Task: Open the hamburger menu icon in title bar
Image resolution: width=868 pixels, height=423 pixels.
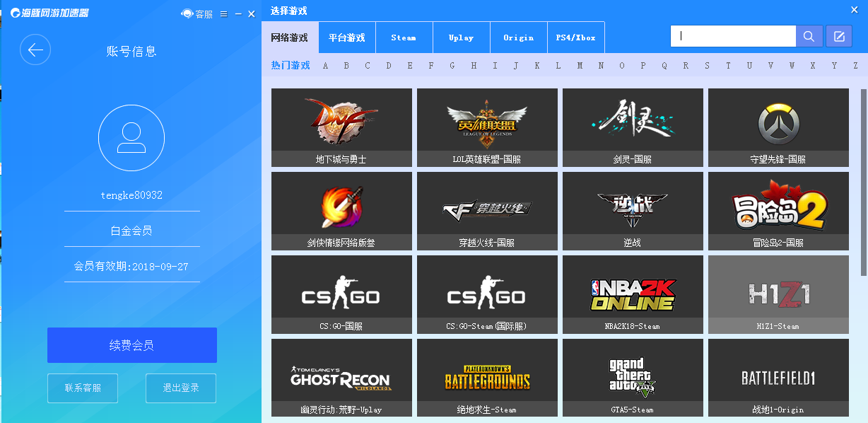Action: (223, 14)
